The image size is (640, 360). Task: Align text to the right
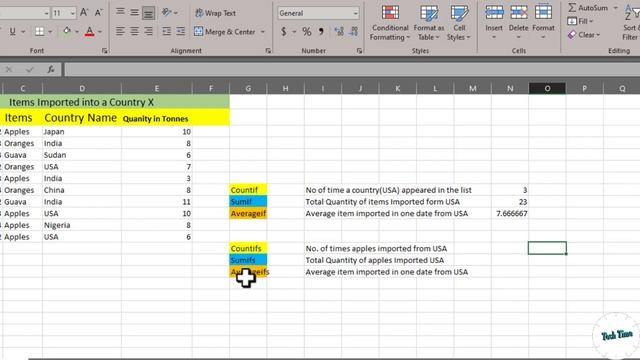(148, 31)
